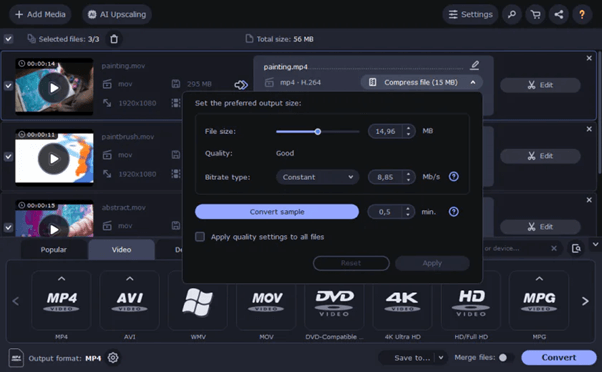This screenshot has height=372, width=602.
Task: Collapse the Compress file (15 MB) dropdown
Action: [473, 82]
